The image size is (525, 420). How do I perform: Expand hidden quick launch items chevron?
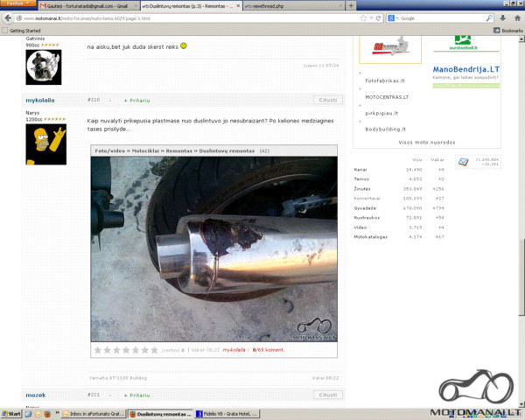[57, 413]
